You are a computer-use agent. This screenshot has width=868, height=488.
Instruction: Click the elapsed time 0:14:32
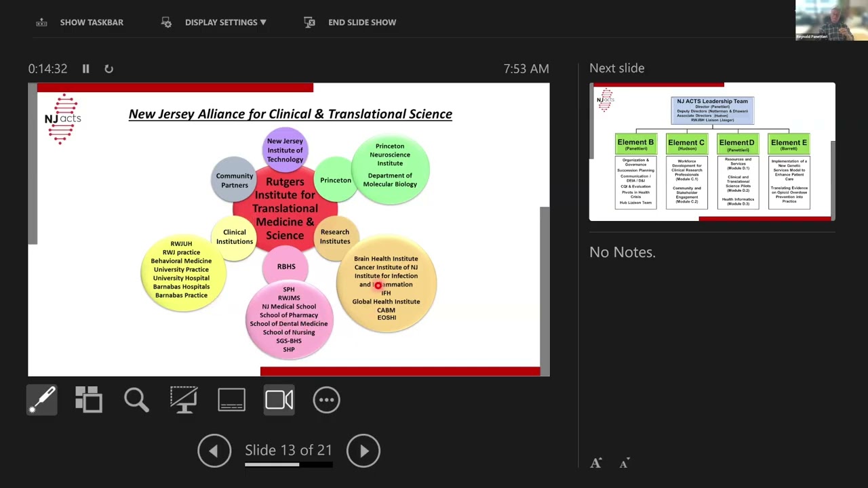pyautogui.click(x=47, y=68)
